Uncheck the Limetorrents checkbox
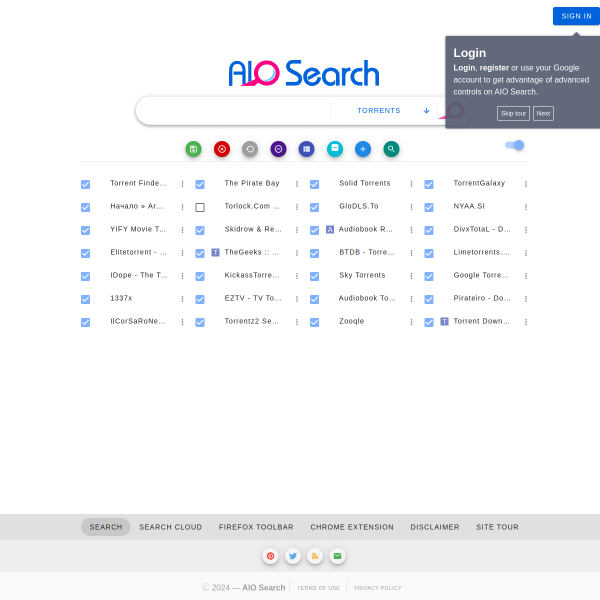The height and width of the screenshot is (600, 600). tap(429, 253)
